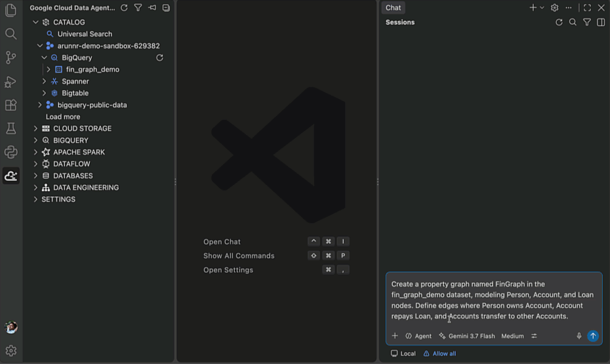
Task: Expand the bigquery-public-data project
Action: 39,105
